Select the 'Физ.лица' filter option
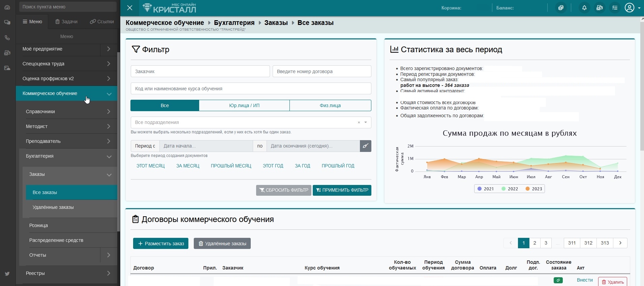Viewport: 644px width, 286px height. tap(330, 105)
